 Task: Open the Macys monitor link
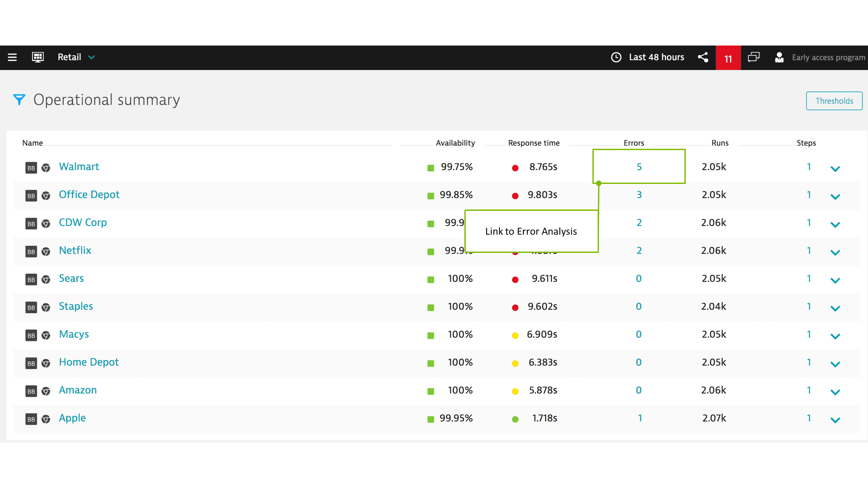pyautogui.click(x=74, y=334)
